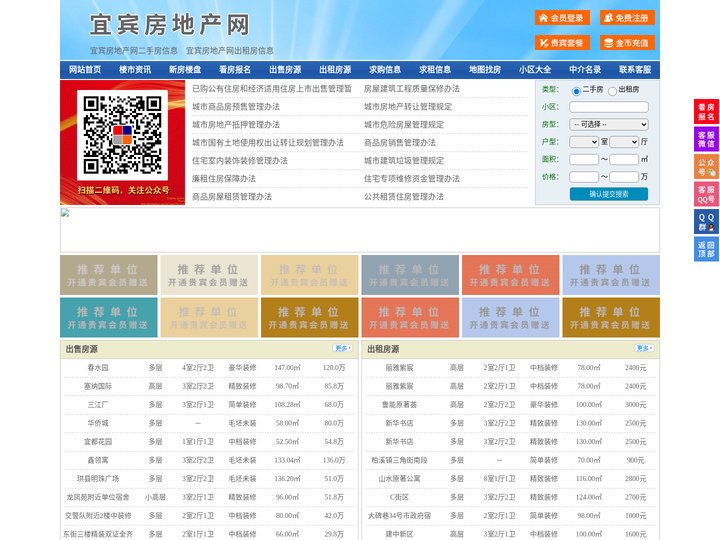Open 出售房源 navigation item
The image size is (720, 540).
pos(285,70)
